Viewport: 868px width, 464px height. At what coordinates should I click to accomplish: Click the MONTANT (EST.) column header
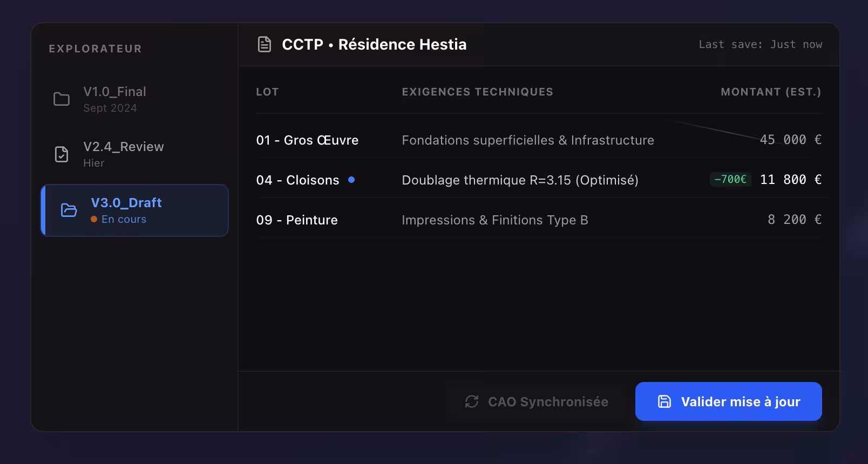click(771, 92)
